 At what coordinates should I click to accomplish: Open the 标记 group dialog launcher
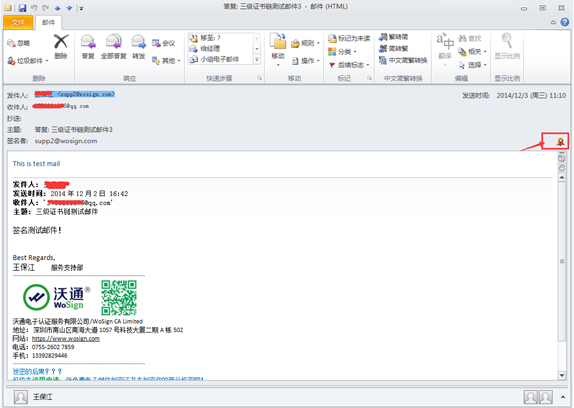tap(369, 78)
